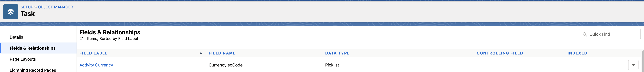Click the Field Label sort arrow
The height and width of the screenshot is (72, 644).
pos(201,53)
